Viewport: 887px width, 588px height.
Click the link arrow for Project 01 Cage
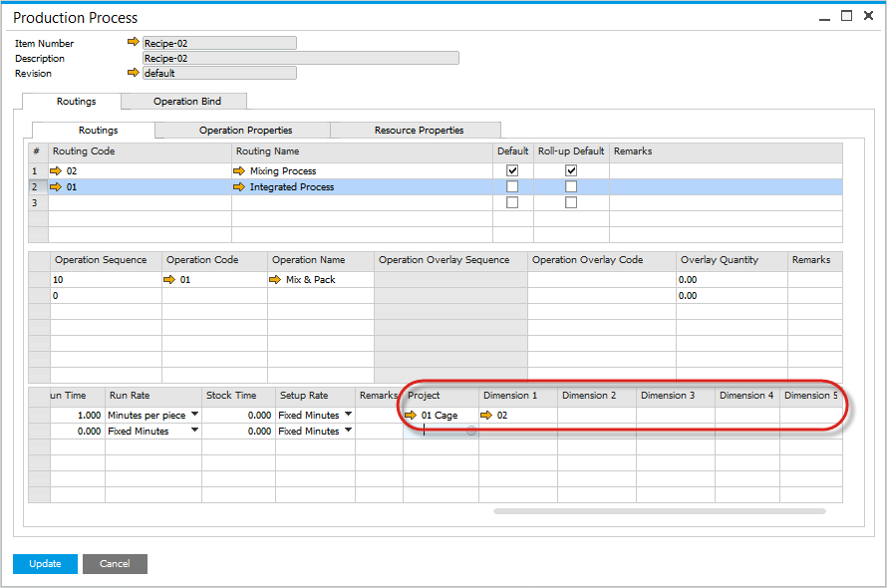pyautogui.click(x=411, y=415)
